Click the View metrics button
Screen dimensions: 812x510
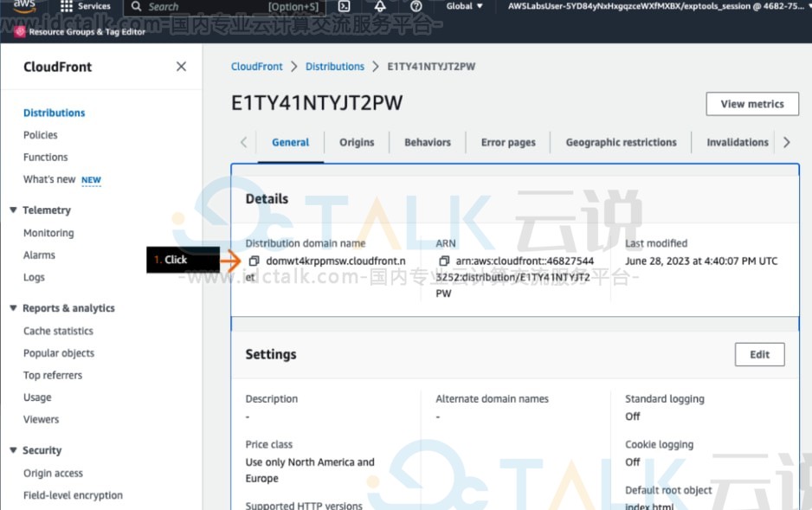pyautogui.click(x=752, y=104)
